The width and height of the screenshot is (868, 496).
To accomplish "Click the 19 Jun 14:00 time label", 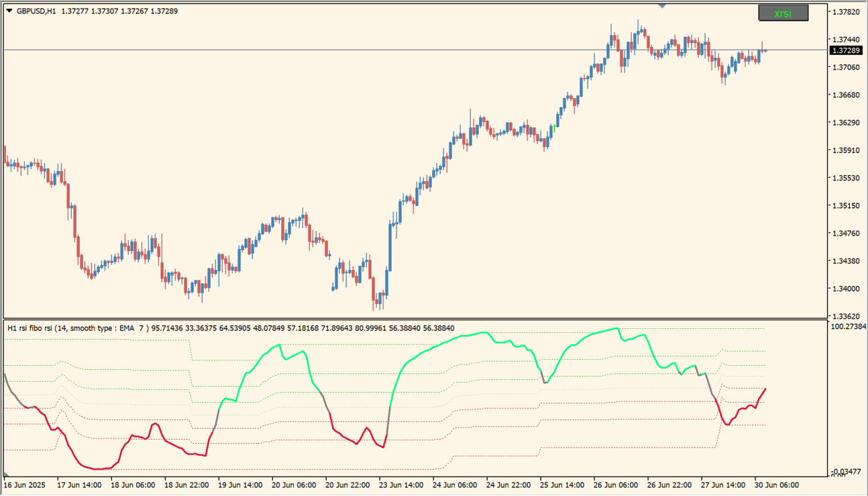I will click(240, 485).
